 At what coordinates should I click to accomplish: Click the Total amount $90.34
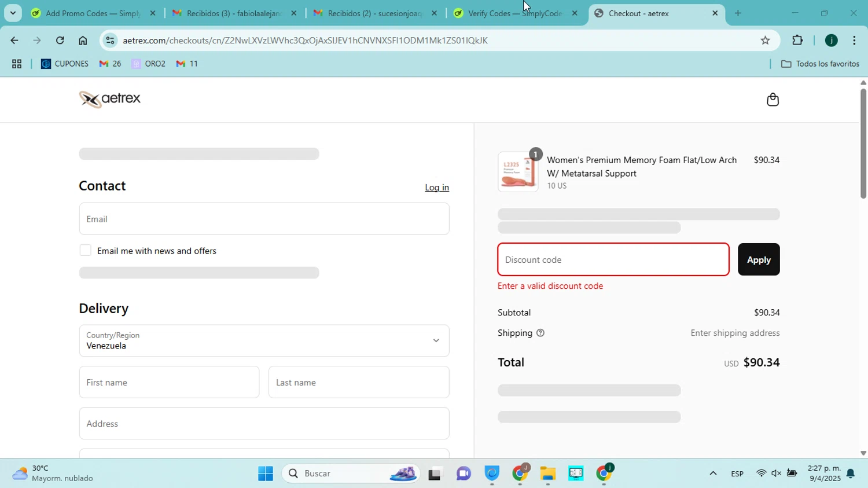pyautogui.click(x=762, y=362)
